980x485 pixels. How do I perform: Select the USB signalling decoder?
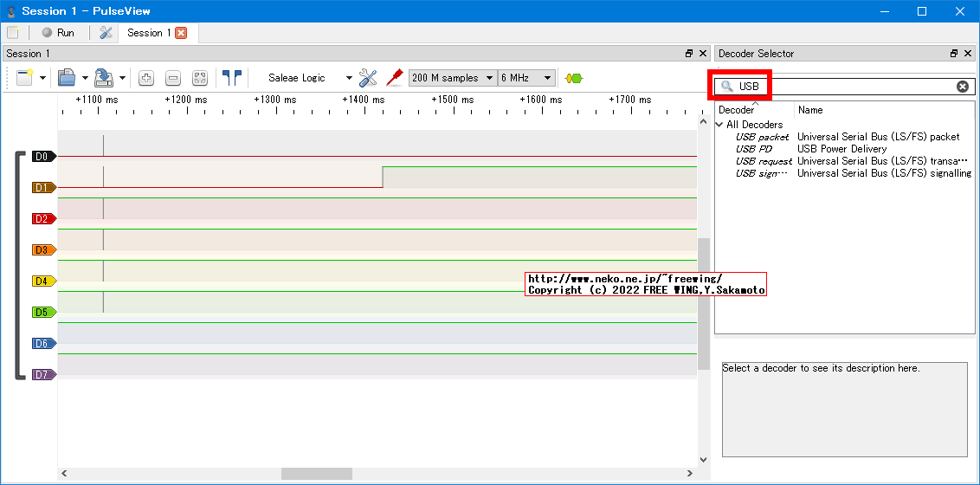pos(762,173)
